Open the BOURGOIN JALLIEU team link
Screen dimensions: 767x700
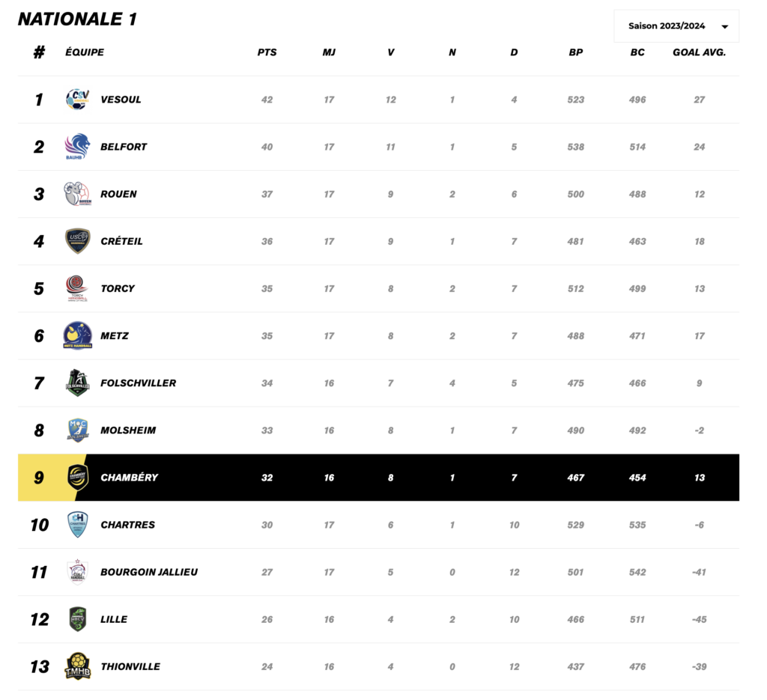coord(149,572)
